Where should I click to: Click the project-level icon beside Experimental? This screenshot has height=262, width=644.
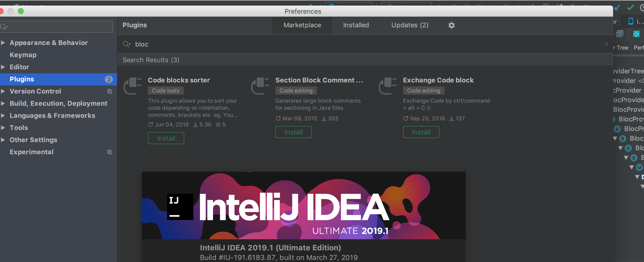click(x=110, y=152)
